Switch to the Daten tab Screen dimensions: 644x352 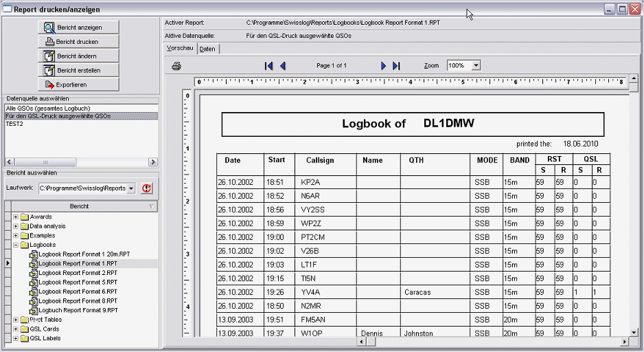point(207,49)
